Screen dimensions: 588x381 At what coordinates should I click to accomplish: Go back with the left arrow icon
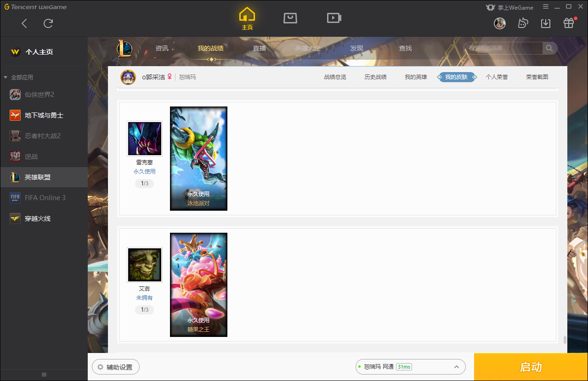(24, 23)
